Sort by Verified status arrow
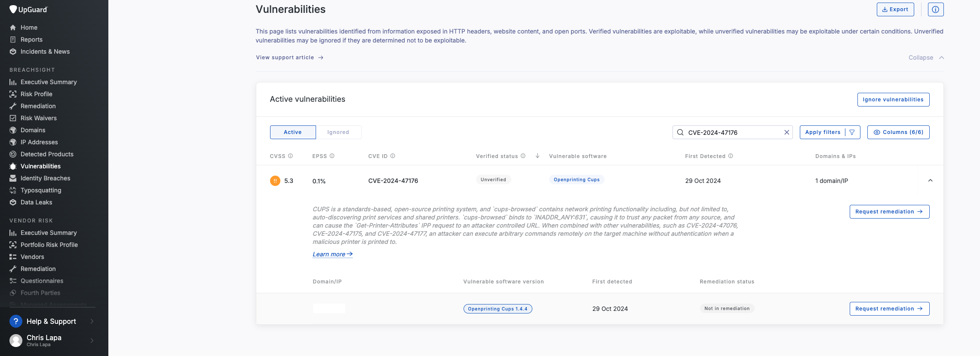The image size is (980, 356). (538, 156)
